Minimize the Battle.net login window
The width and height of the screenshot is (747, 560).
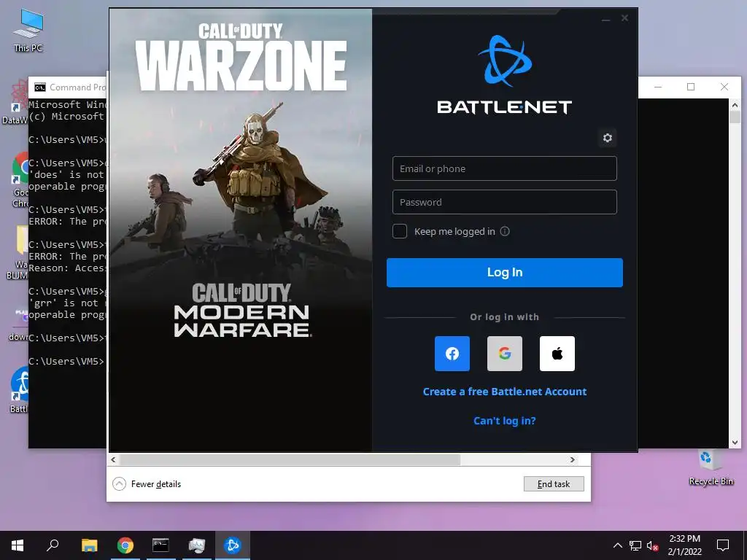(606, 18)
